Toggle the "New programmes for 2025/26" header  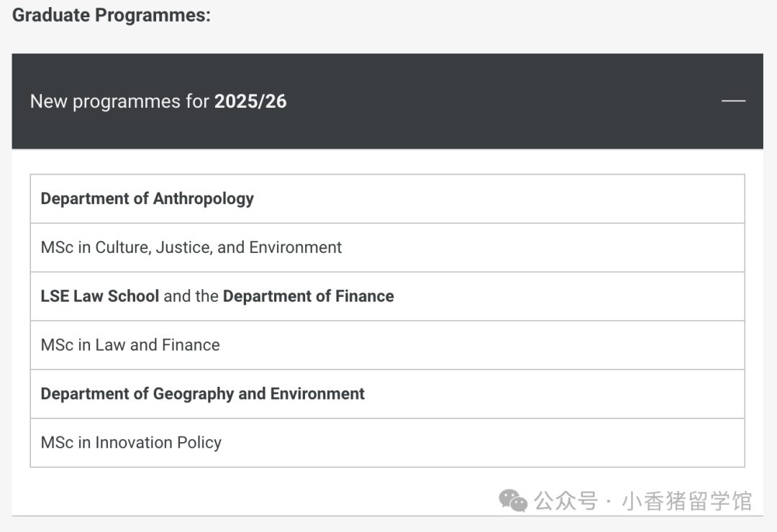[x=388, y=101]
